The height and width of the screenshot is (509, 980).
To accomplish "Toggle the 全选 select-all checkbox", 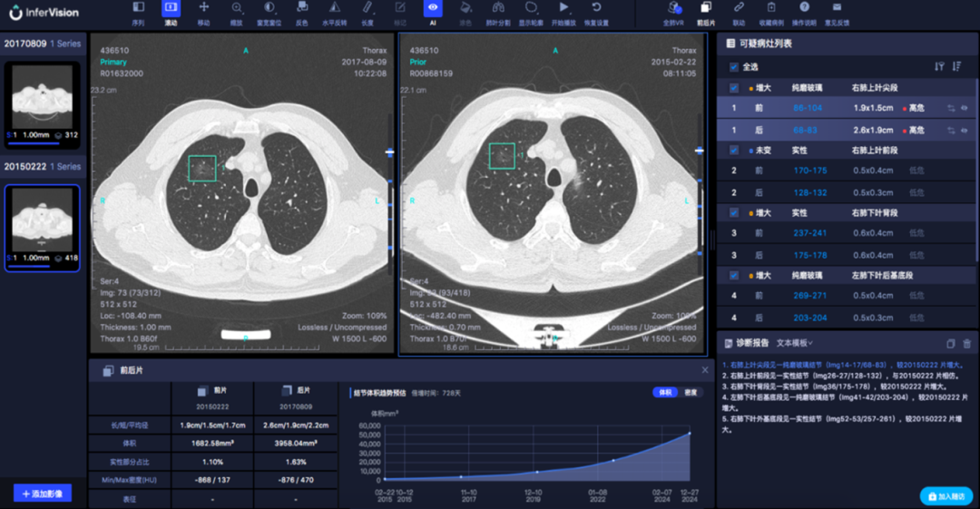I will [x=734, y=67].
